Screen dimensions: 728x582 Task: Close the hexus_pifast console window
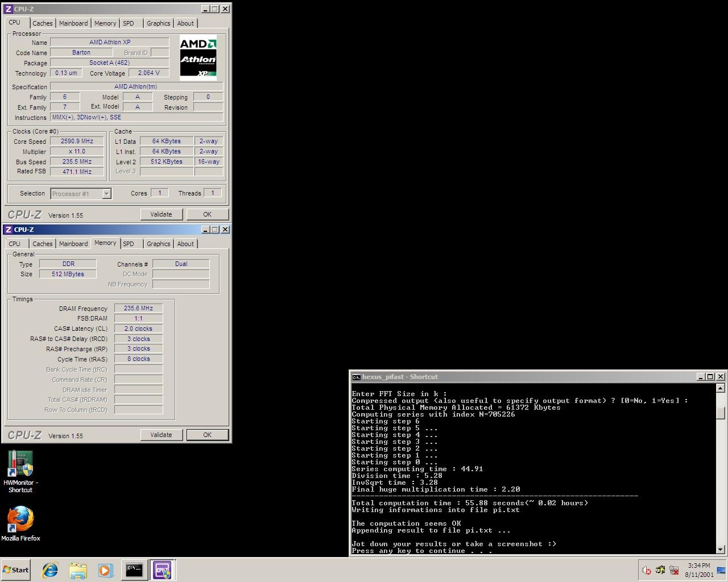tap(721, 377)
